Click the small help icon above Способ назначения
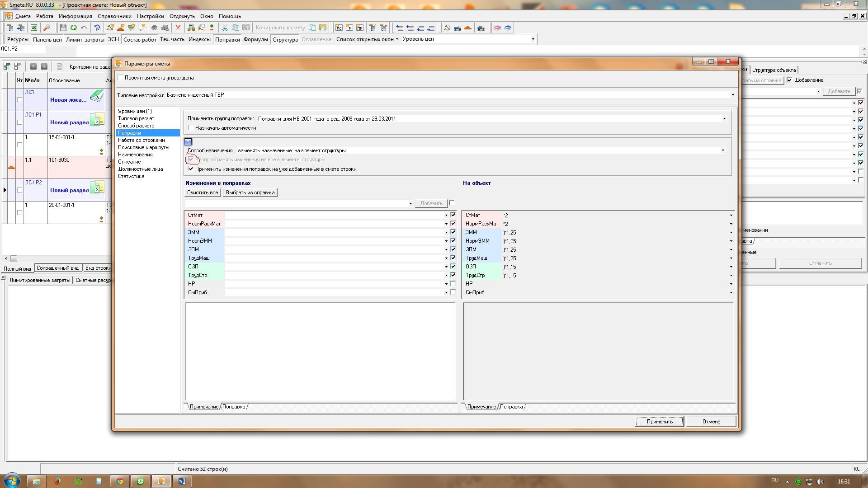The image size is (868, 488). (x=189, y=142)
